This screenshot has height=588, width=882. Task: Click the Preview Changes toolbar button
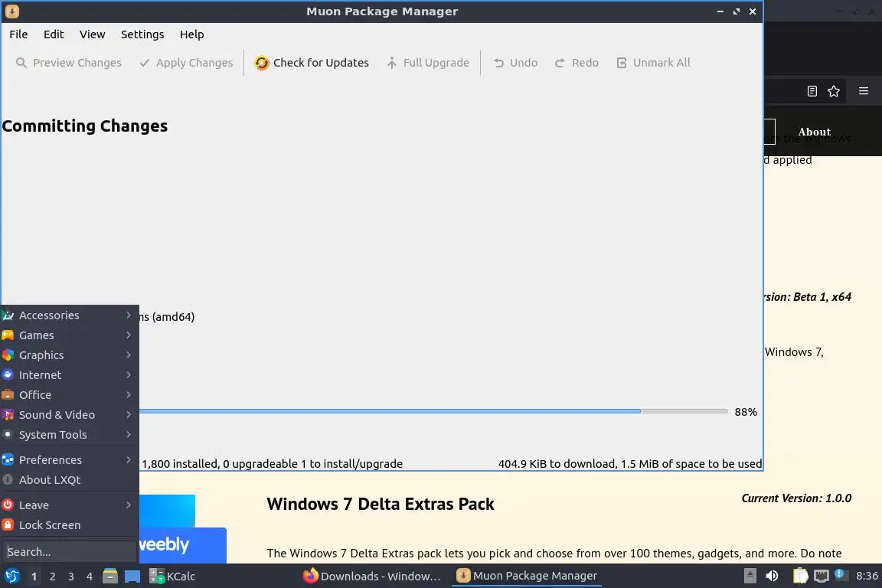(x=69, y=63)
